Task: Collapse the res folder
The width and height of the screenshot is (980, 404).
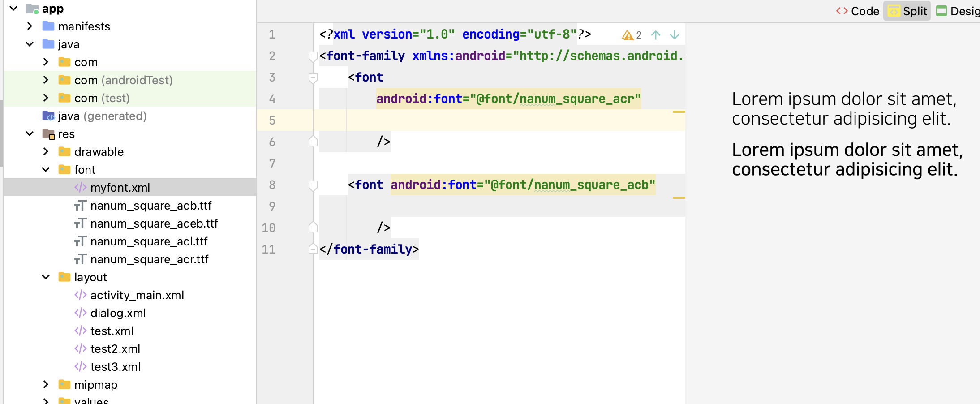Action: pos(30,133)
